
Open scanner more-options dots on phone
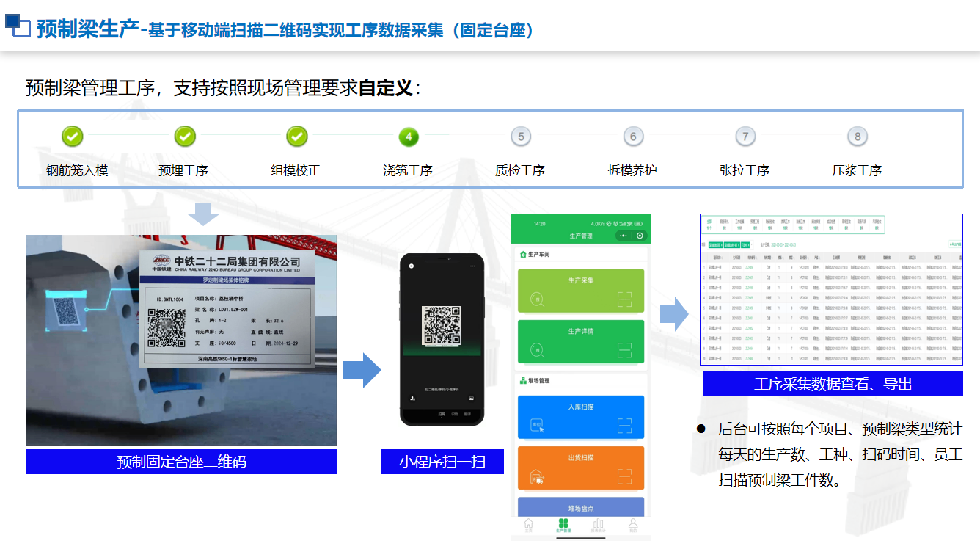pyautogui.click(x=472, y=266)
